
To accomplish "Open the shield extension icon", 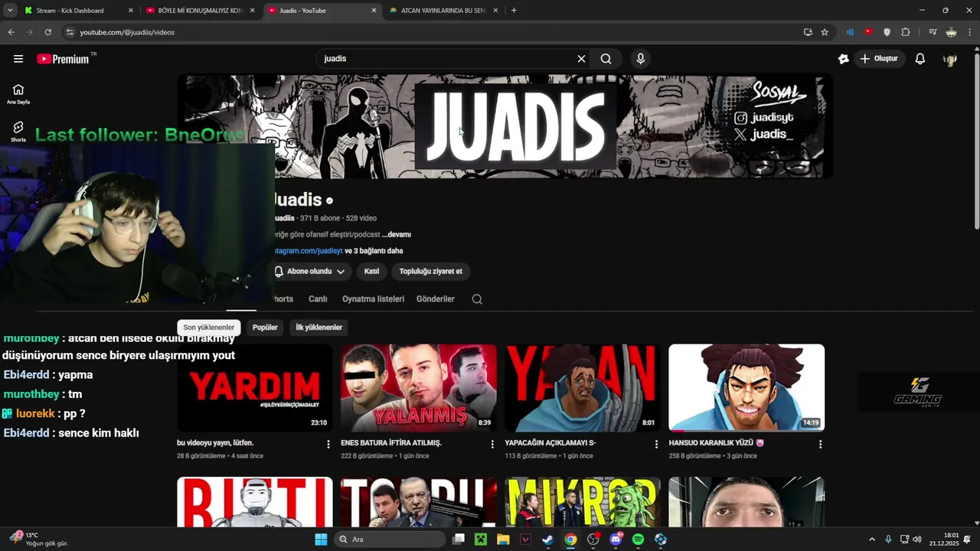I will click(887, 32).
